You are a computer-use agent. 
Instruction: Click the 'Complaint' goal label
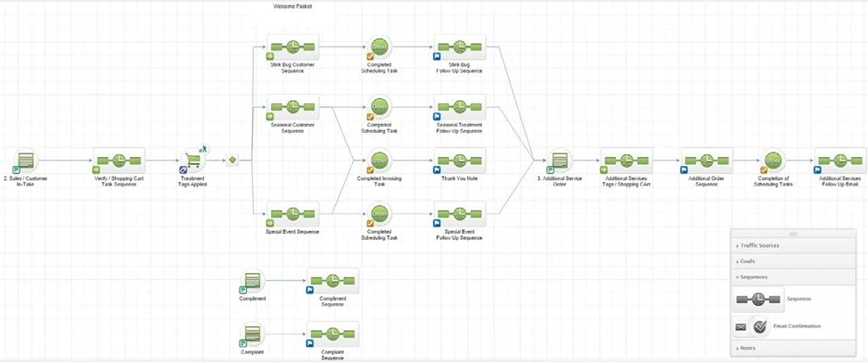point(252,352)
